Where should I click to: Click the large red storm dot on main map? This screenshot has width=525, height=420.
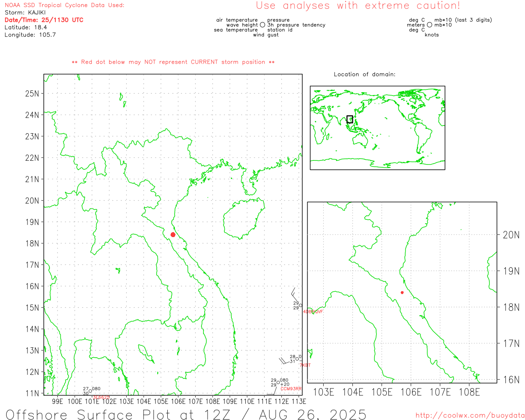click(173, 235)
